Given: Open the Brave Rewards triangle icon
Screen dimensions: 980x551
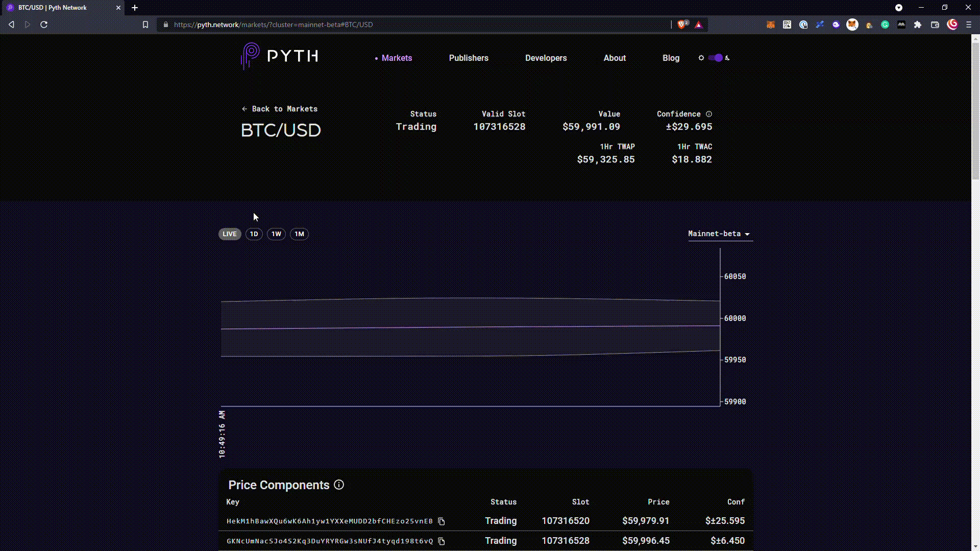Looking at the screenshot, I should 699,24.
